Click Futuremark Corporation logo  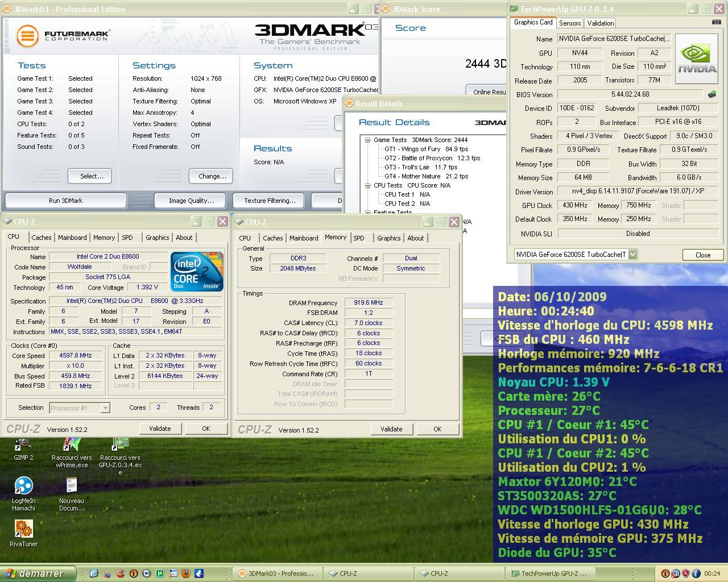pyautogui.click(x=63, y=36)
